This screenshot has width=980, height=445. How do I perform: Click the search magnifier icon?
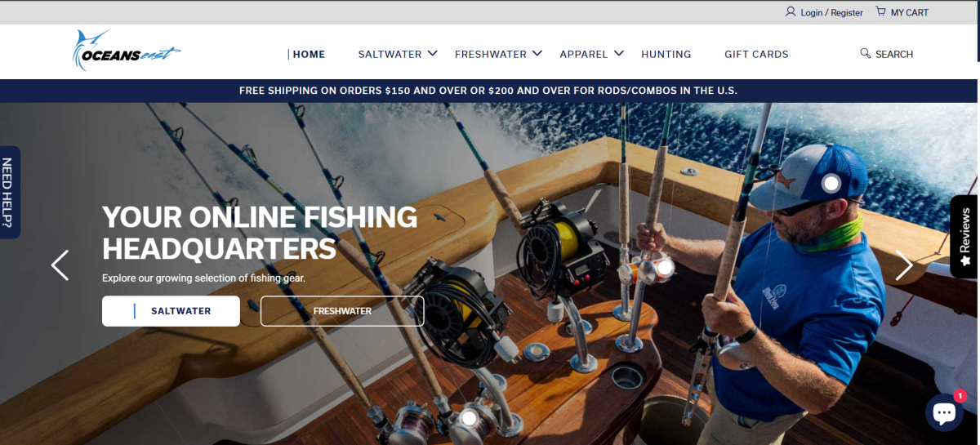(x=866, y=53)
